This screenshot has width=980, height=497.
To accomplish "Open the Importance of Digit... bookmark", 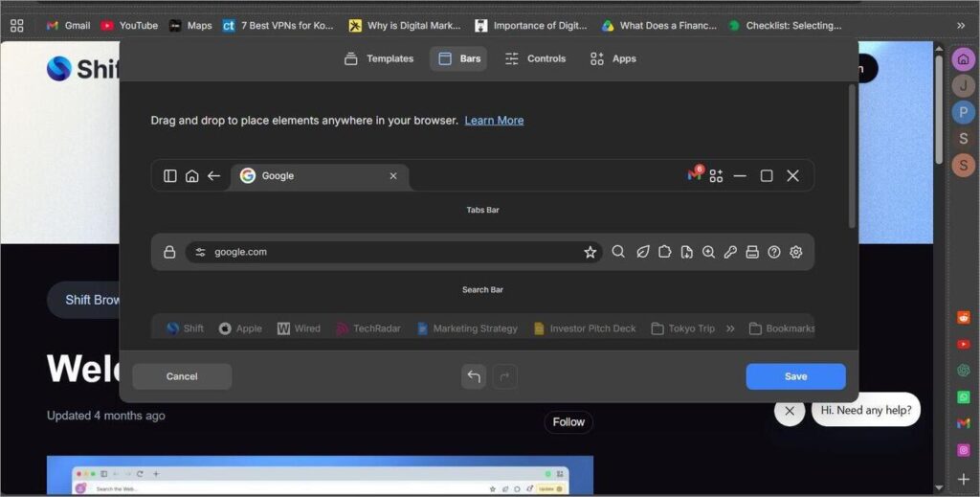I will point(531,26).
